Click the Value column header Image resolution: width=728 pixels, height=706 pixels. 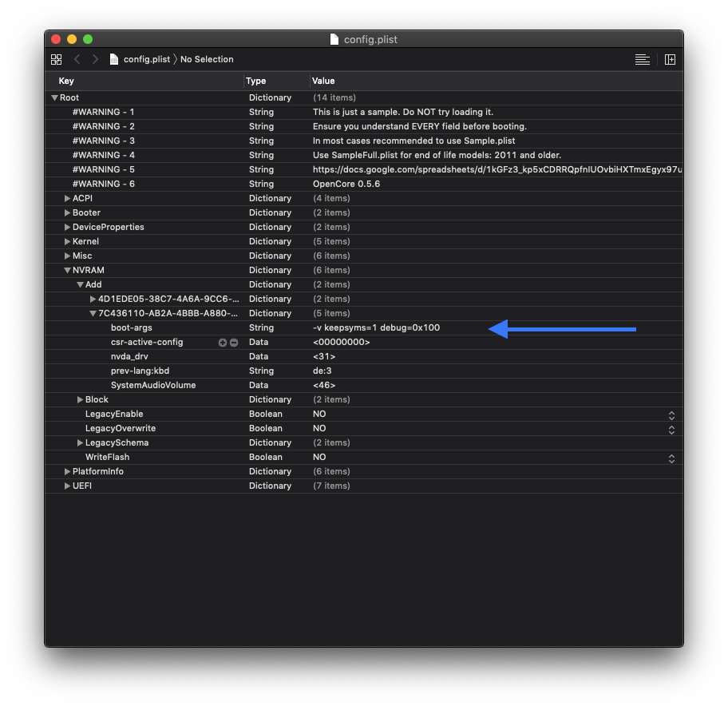[324, 81]
